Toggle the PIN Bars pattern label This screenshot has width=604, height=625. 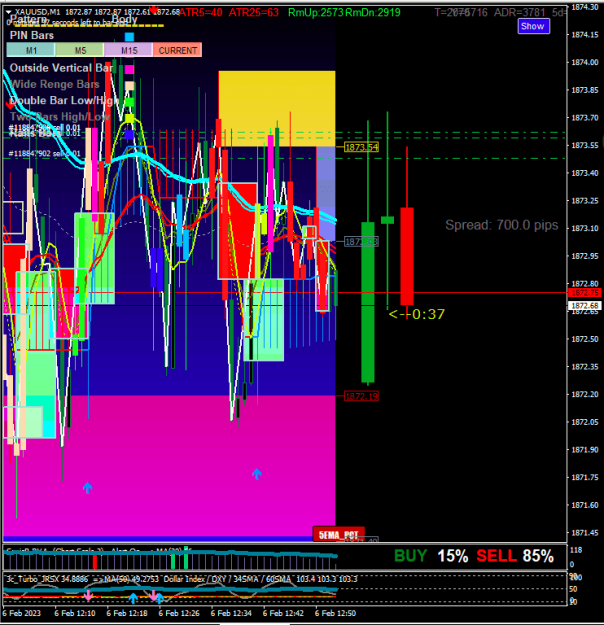point(32,35)
